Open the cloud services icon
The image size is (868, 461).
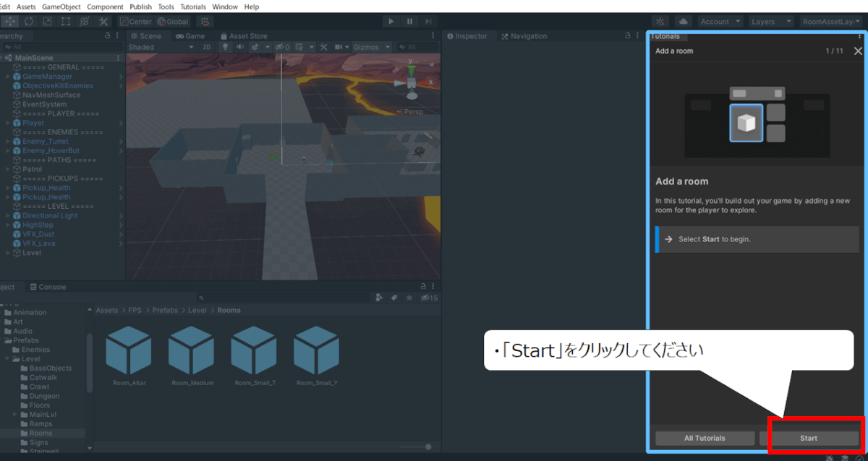[684, 22]
